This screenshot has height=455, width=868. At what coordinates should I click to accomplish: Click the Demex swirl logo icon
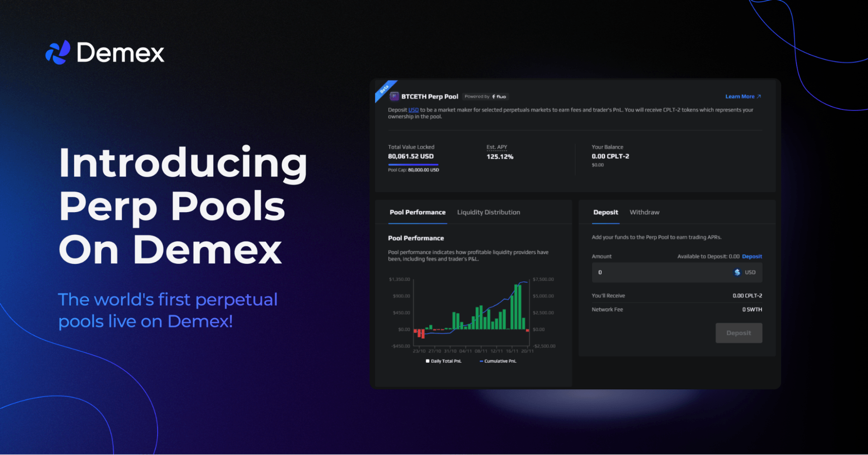coord(58,52)
